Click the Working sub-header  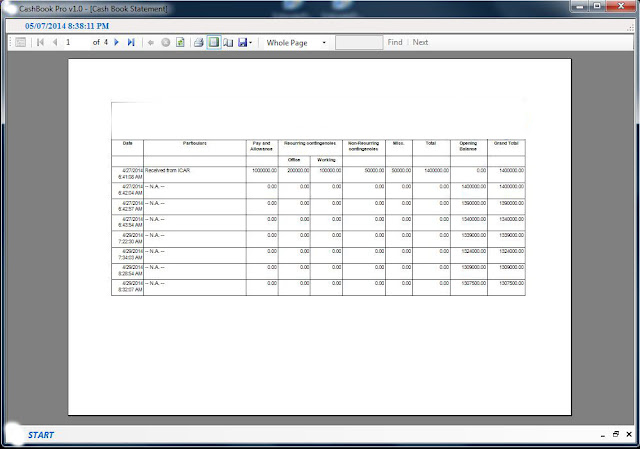coord(326,160)
